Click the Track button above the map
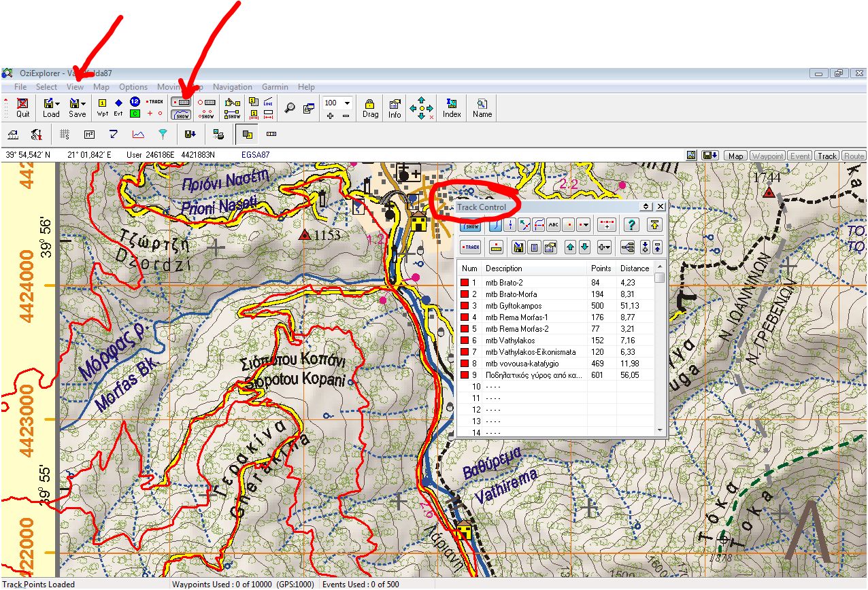868x590 pixels. point(827,156)
